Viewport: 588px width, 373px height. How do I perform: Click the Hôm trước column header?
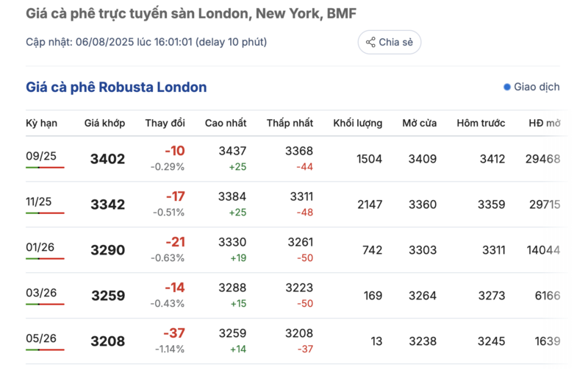tap(481, 123)
